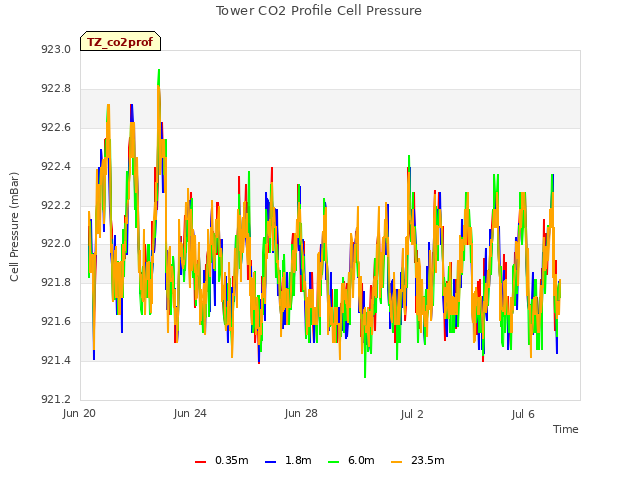Click the highest green peak near 922.9

click(159, 71)
